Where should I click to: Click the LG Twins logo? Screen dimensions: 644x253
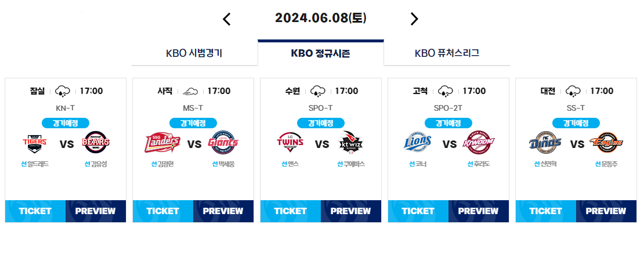[290, 143]
